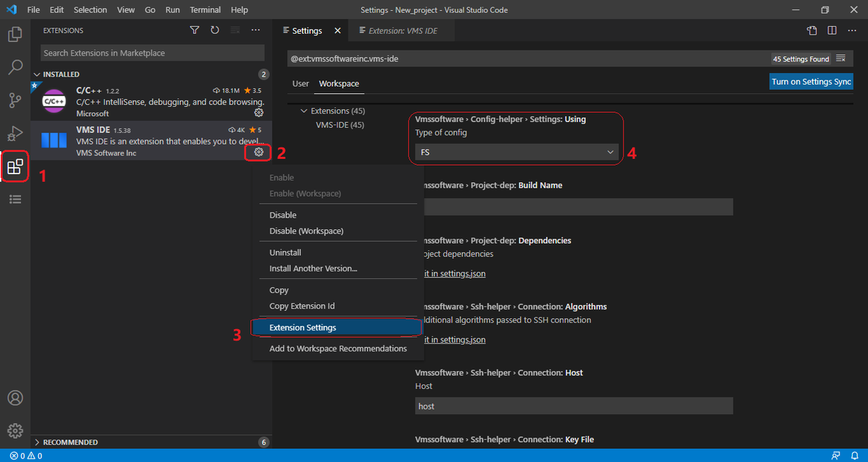The height and width of the screenshot is (462, 868).
Task: Open the Explorer view in the activity bar
Action: coord(15,33)
